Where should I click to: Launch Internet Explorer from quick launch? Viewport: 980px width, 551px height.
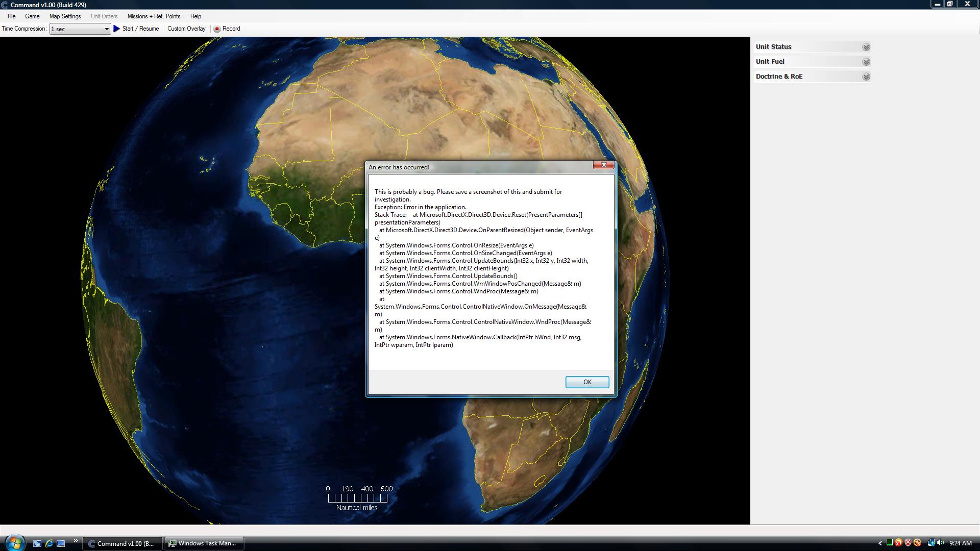coord(49,543)
